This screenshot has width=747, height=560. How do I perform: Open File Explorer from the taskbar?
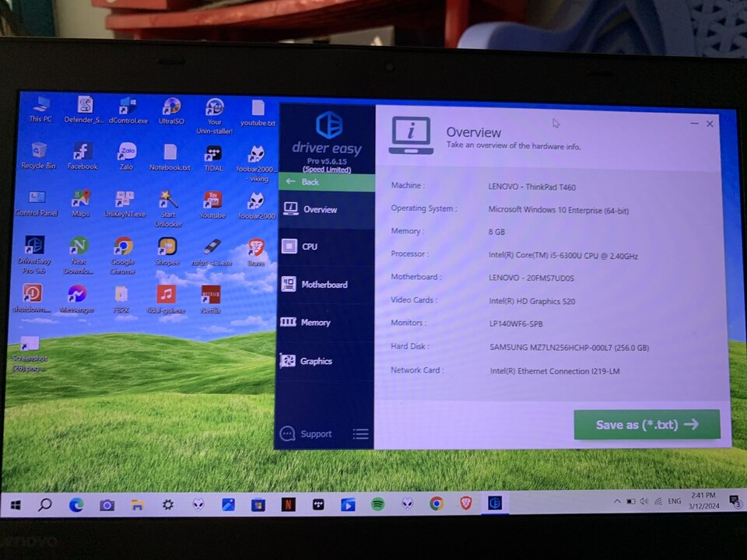pos(138,505)
